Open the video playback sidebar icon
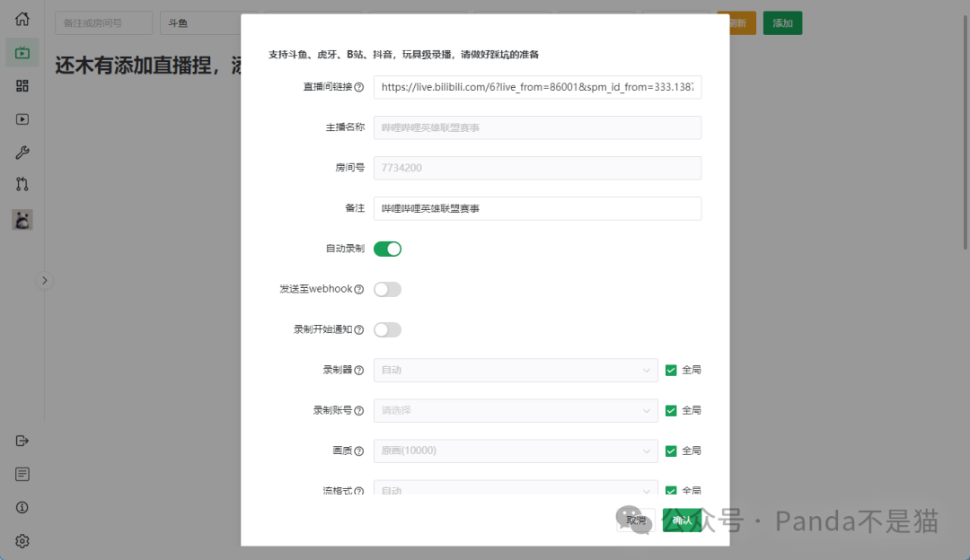The width and height of the screenshot is (970, 560). tap(22, 118)
